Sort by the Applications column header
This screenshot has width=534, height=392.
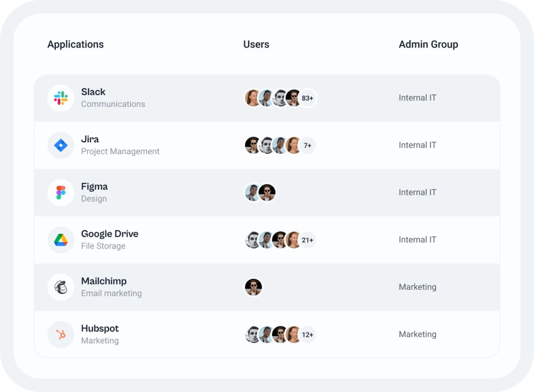[76, 45]
